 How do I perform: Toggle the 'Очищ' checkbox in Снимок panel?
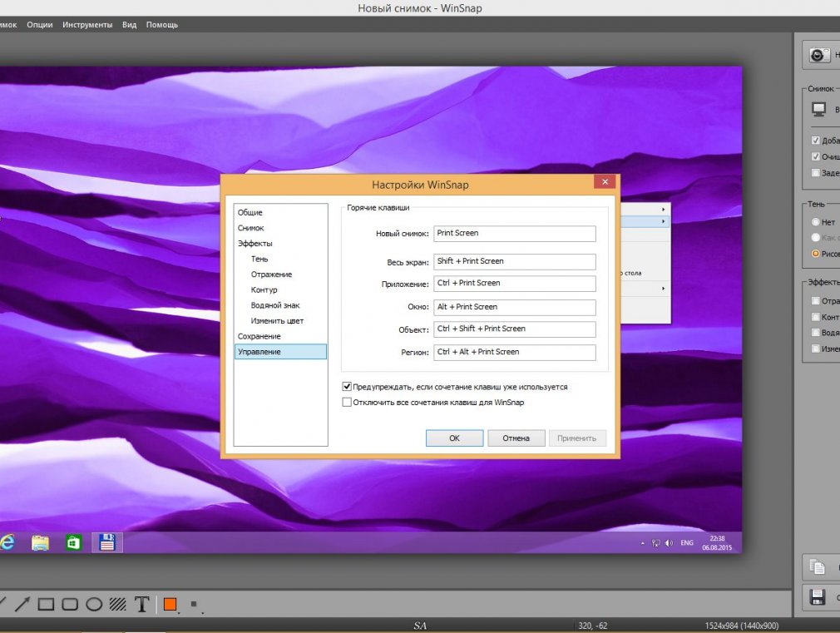pos(815,156)
